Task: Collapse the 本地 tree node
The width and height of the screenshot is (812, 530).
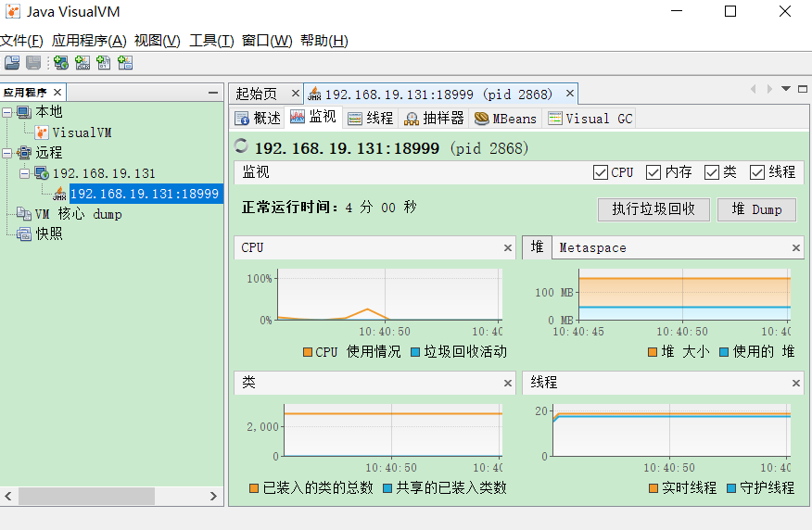Action: pos(7,112)
